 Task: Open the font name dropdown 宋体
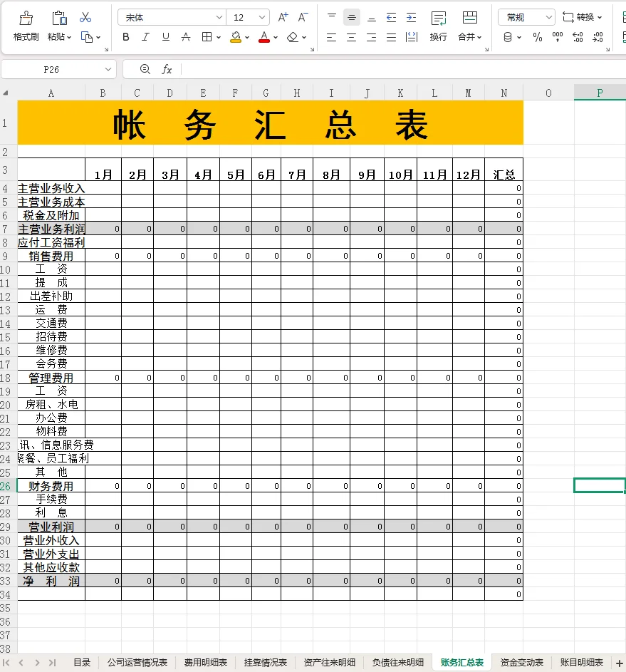click(219, 18)
